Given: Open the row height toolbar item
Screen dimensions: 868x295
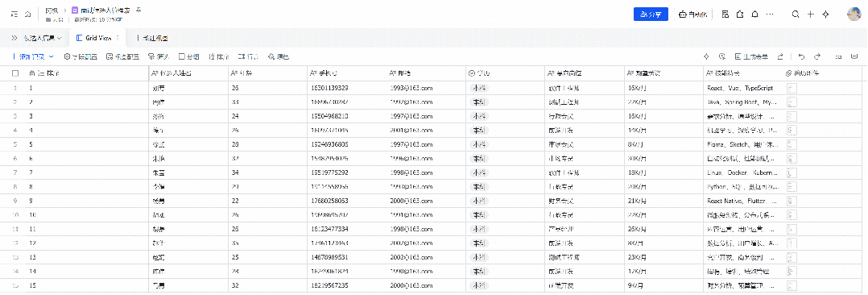Looking at the screenshot, I should [x=248, y=56].
